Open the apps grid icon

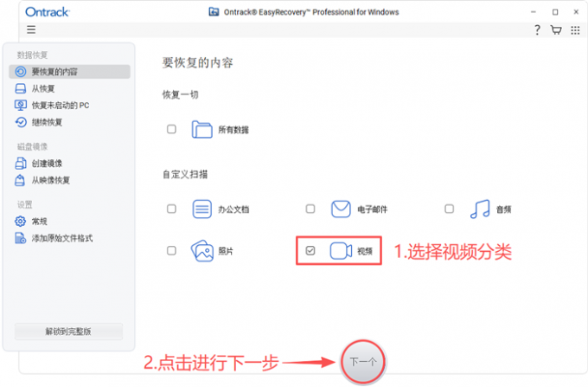(575, 30)
